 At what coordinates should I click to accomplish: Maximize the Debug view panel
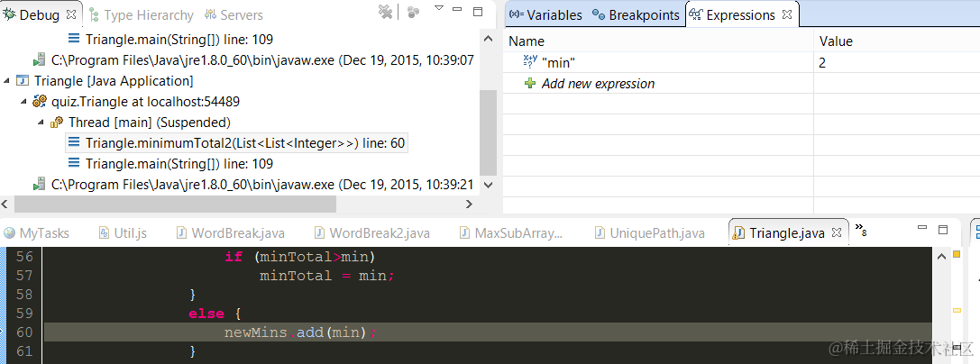(478, 11)
